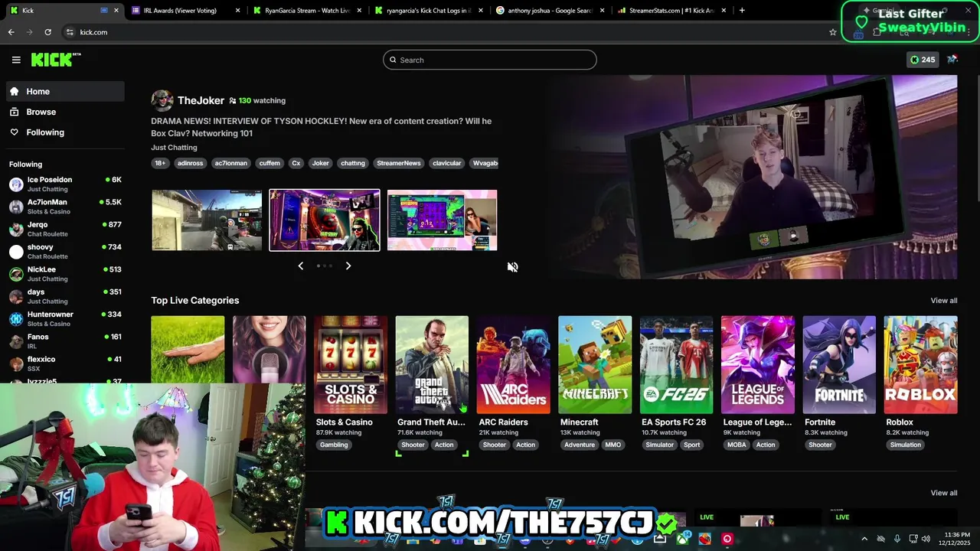Open the microphone tray icon

tap(897, 539)
